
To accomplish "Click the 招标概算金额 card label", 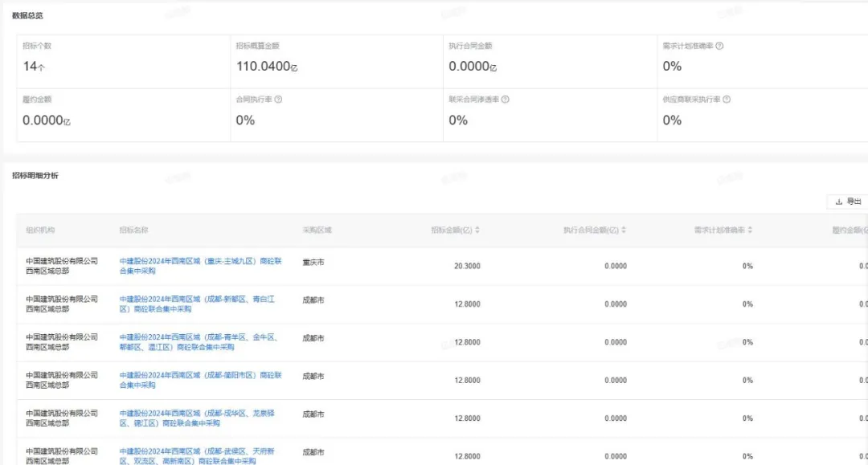I will (257, 46).
